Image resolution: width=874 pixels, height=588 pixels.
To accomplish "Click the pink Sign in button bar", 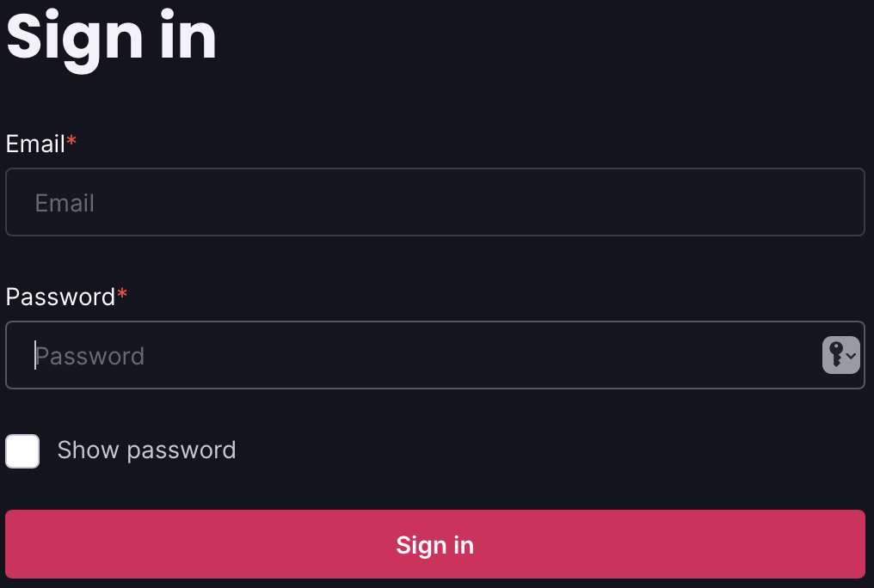I will click(434, 545).
